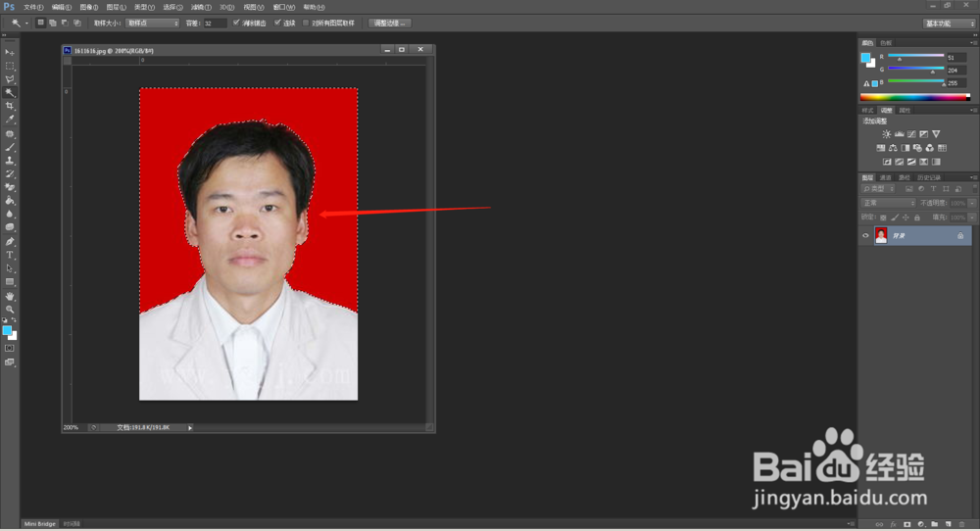Add Vibrance triangle adjustment icon
Viewport: 980px width, 531px height.
(936, 134)
